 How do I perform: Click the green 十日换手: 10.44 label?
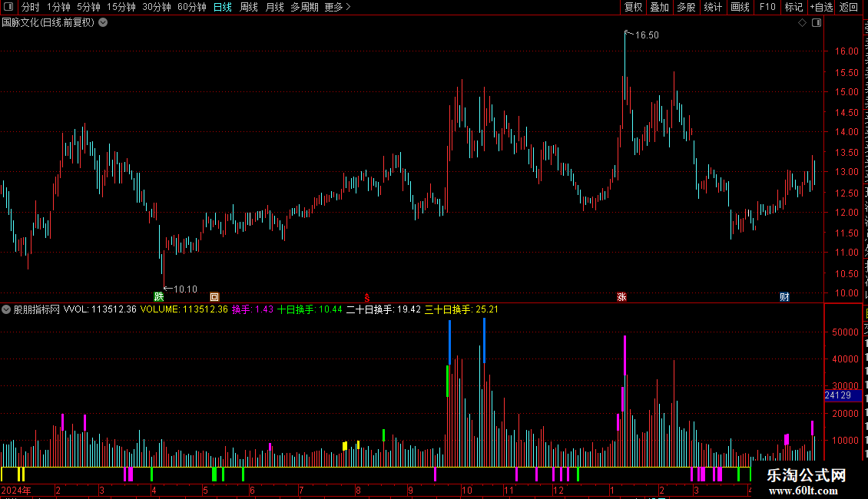(310, 310)
